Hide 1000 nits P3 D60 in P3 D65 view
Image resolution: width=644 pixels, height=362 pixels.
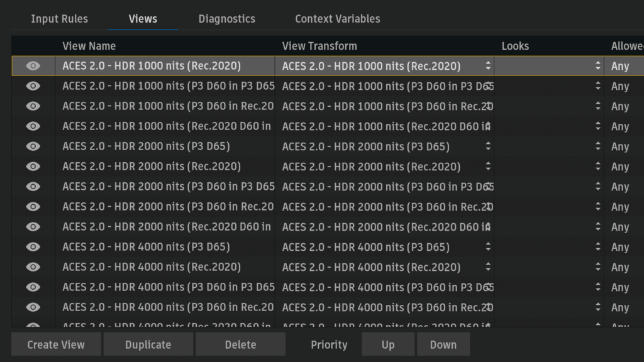33,85
